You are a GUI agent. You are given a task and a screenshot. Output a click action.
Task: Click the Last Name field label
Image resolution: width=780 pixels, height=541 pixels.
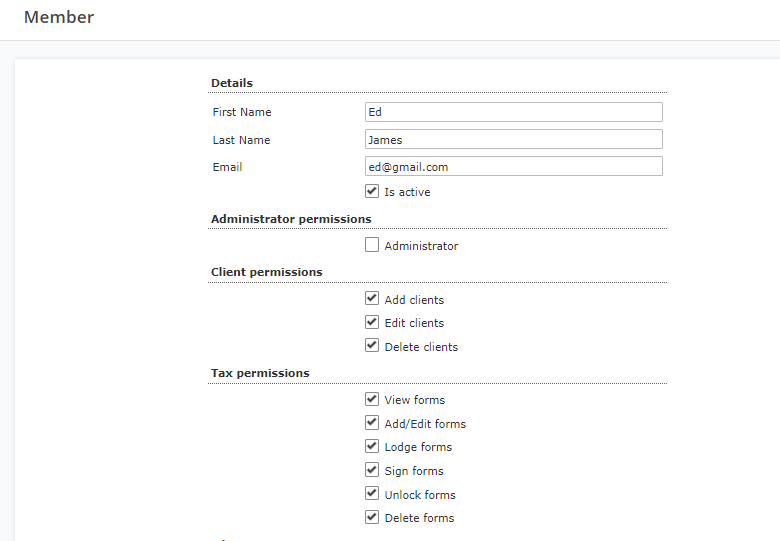[241, 140]
